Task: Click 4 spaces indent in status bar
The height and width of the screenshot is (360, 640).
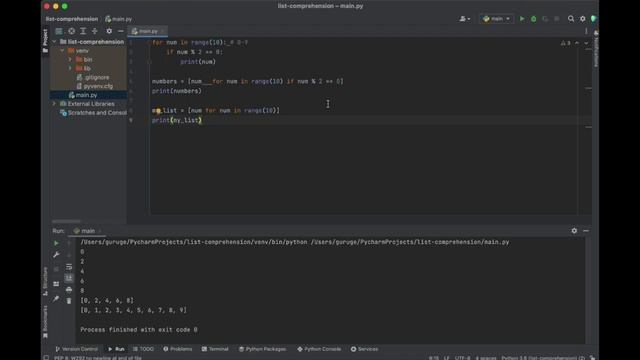Action: (486, 358)
